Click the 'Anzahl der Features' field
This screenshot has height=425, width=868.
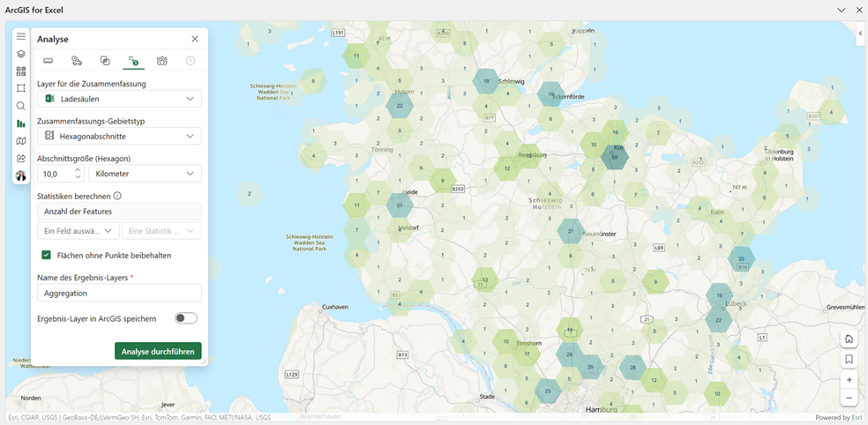click(120, 211)
